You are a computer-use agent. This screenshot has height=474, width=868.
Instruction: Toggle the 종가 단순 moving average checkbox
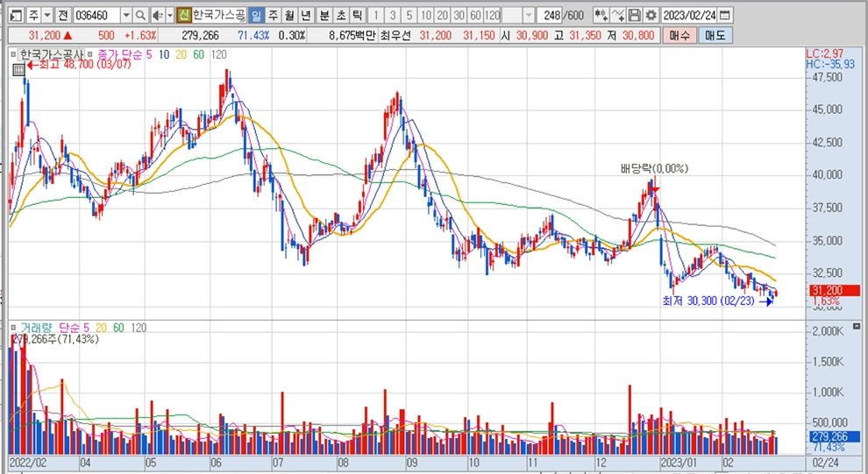tap(90, 54)
